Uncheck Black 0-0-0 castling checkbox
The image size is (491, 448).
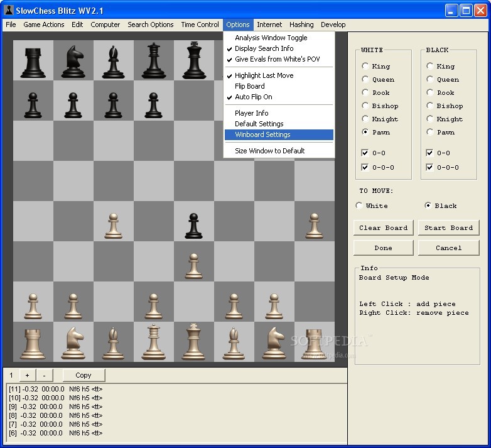(429, 167)
